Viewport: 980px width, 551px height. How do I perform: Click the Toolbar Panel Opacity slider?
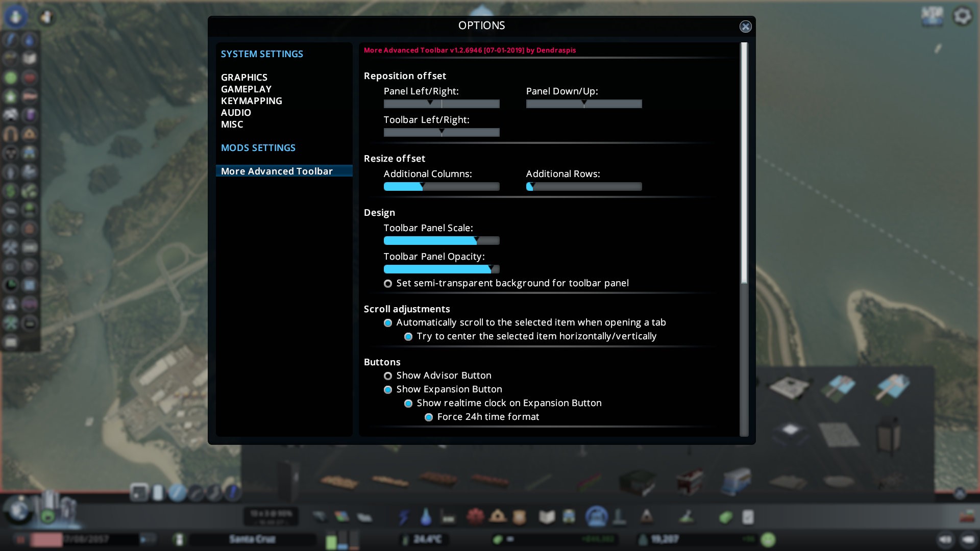click(x=442, y=269)
